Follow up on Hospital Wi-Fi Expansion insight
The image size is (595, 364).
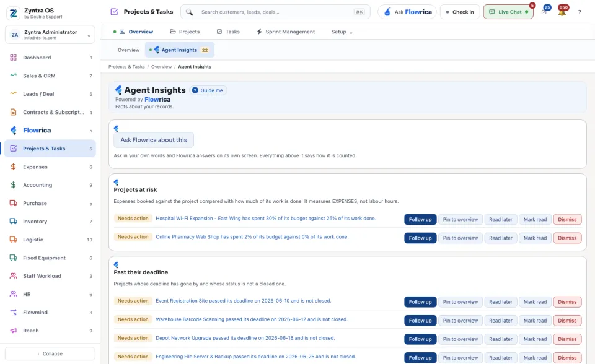pyautogui.click(x=420, y=220)
